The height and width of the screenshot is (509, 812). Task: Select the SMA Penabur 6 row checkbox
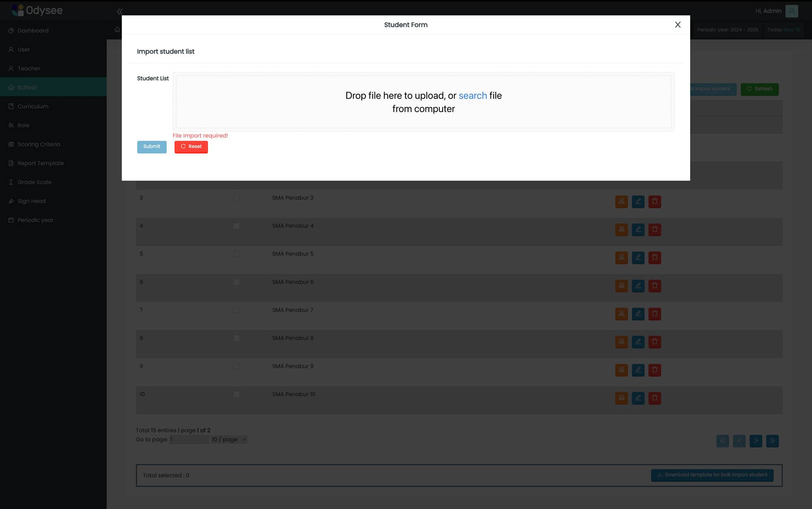(236, 282)
